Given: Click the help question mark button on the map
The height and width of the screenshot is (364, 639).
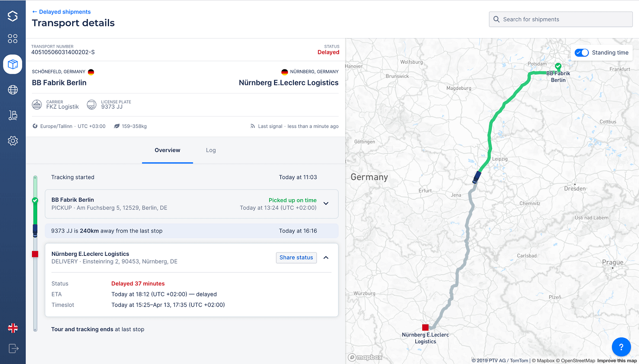Looking at the screenshot, I should [621, 347].
